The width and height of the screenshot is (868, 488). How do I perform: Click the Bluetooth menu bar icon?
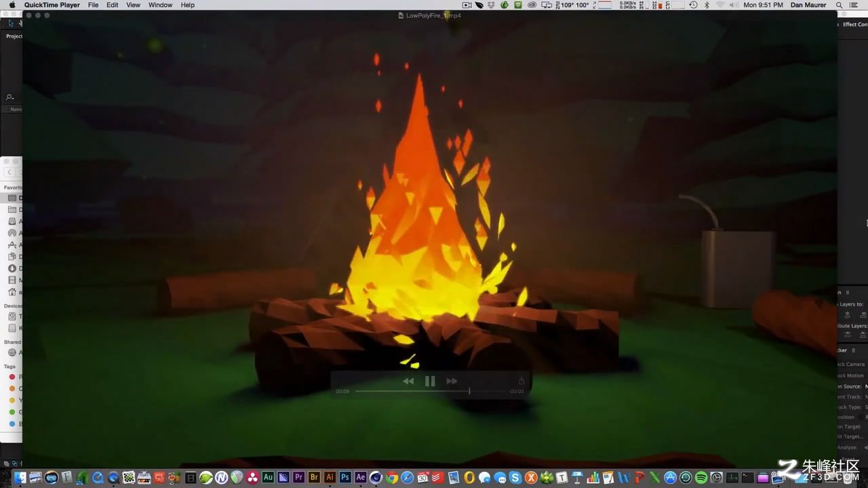706,5
